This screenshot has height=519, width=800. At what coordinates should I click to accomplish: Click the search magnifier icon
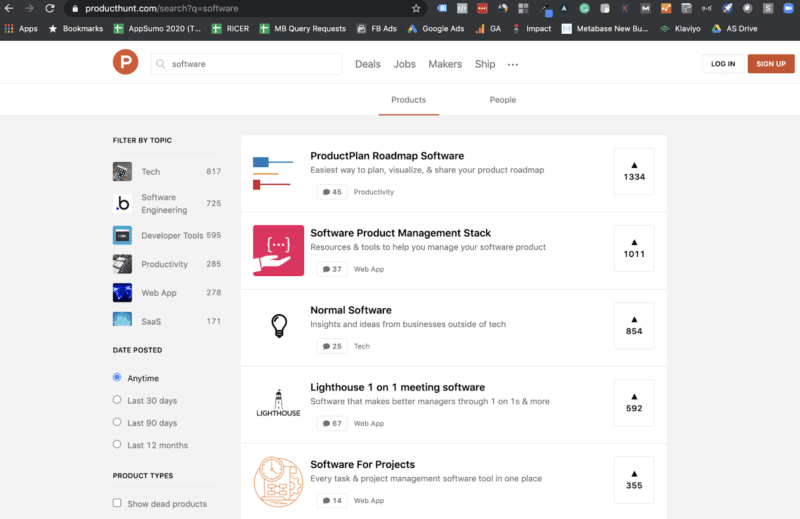point(161,64)
